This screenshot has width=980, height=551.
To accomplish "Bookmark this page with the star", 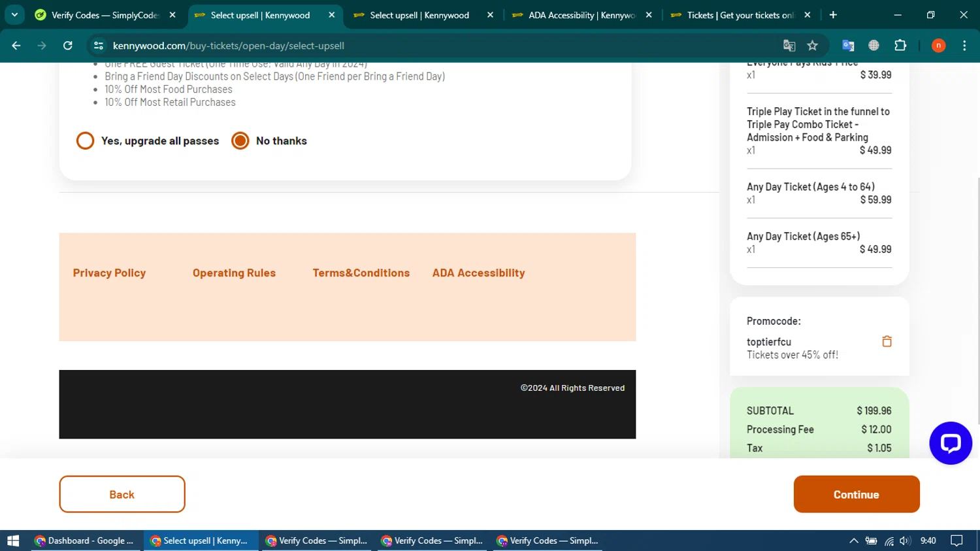I will pyautogui.click(x=813, y=46).
